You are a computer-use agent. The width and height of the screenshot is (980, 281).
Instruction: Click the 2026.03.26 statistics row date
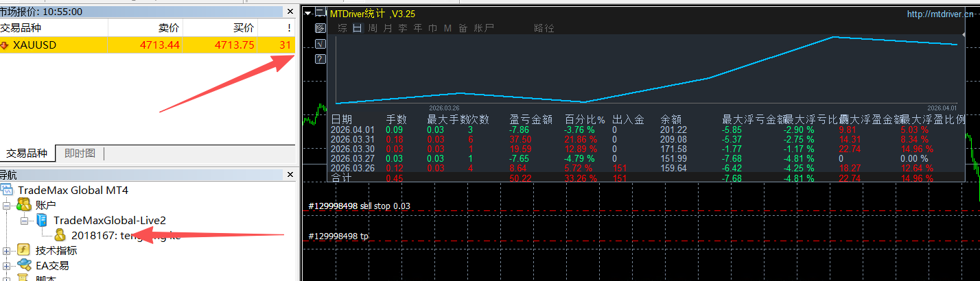click(353, 168)
